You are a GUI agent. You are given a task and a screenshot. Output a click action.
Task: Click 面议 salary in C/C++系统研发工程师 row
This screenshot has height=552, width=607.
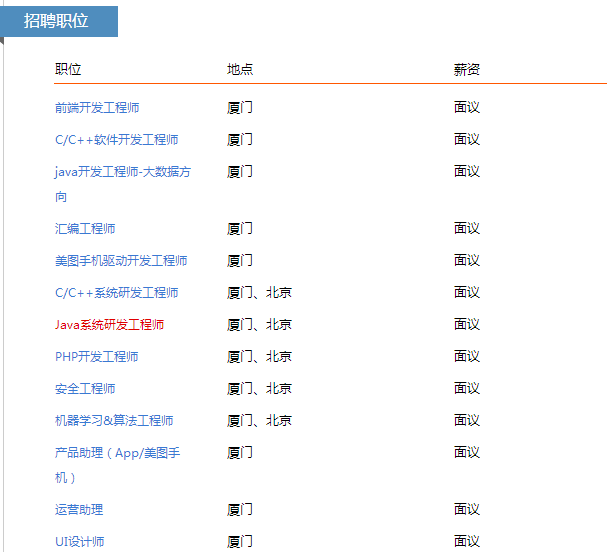coord(466,292)
